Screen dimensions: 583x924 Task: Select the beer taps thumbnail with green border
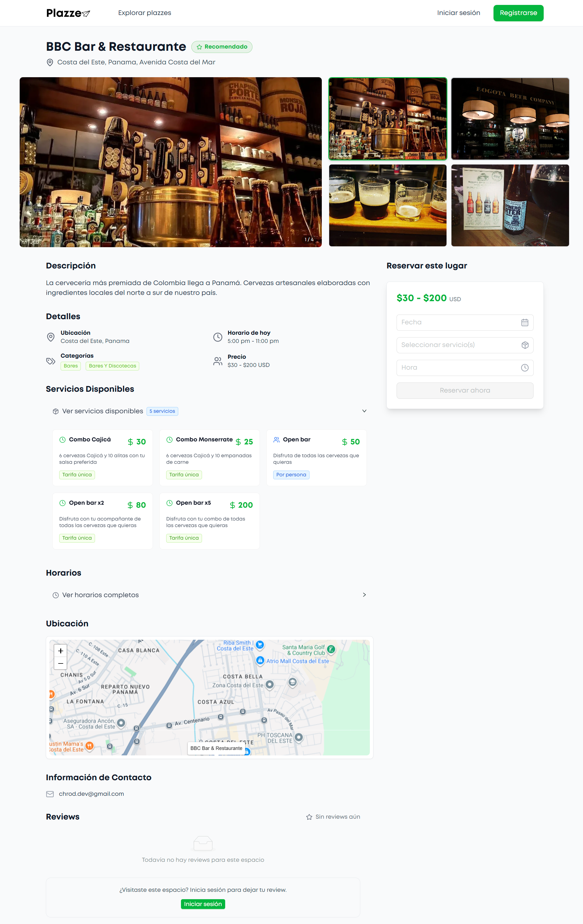(x=388, y=119)
